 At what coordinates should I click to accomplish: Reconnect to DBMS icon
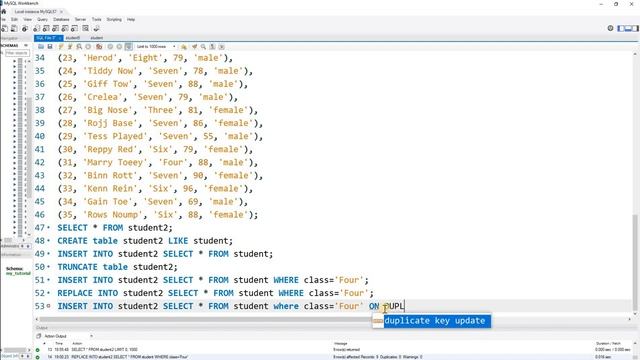[96, 29]
